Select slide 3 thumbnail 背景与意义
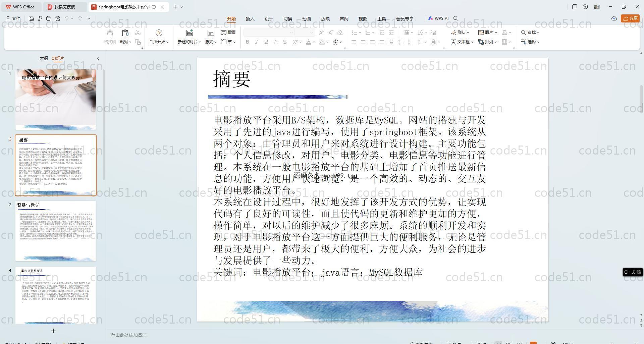Viewport: 644px width, 344px height. click(56, 231)
